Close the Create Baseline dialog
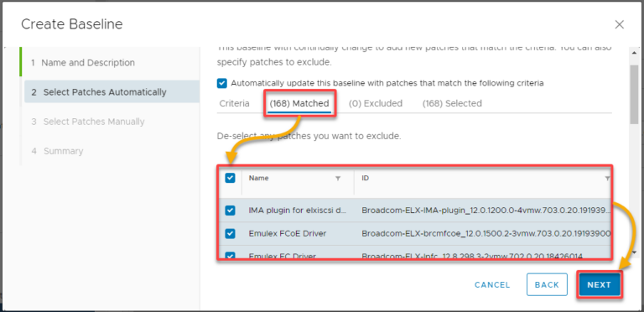 coord(620,24)
